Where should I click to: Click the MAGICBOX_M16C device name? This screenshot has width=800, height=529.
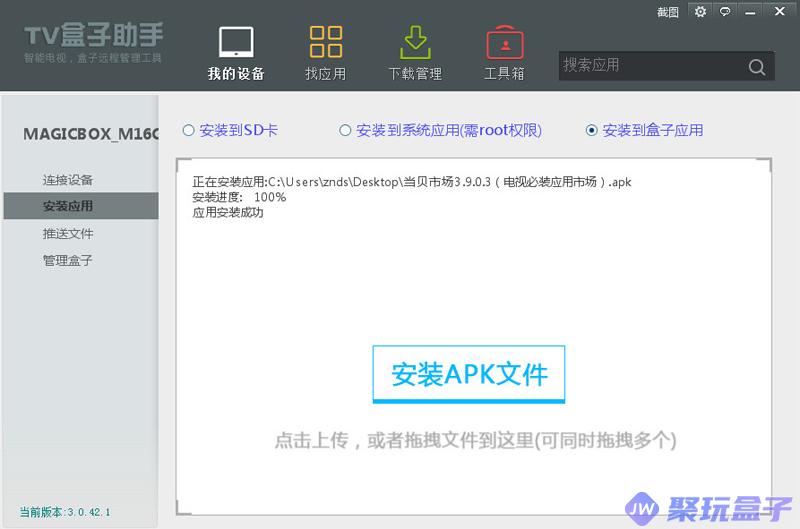(91, 134)
